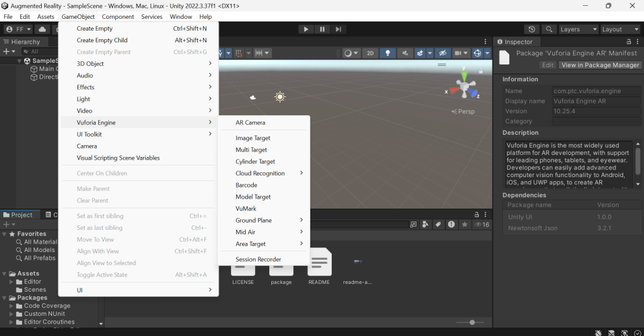Choose Image Target menu item
This screenshot has width=644, height=336.
(263, 138)
